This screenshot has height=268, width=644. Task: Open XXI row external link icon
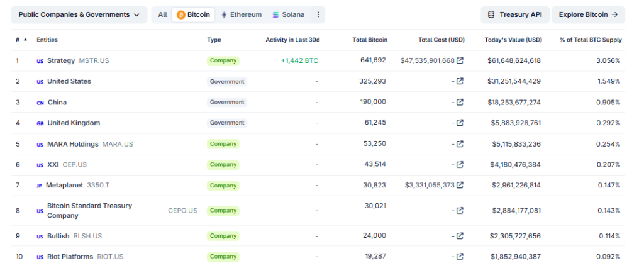coord(460,164)
